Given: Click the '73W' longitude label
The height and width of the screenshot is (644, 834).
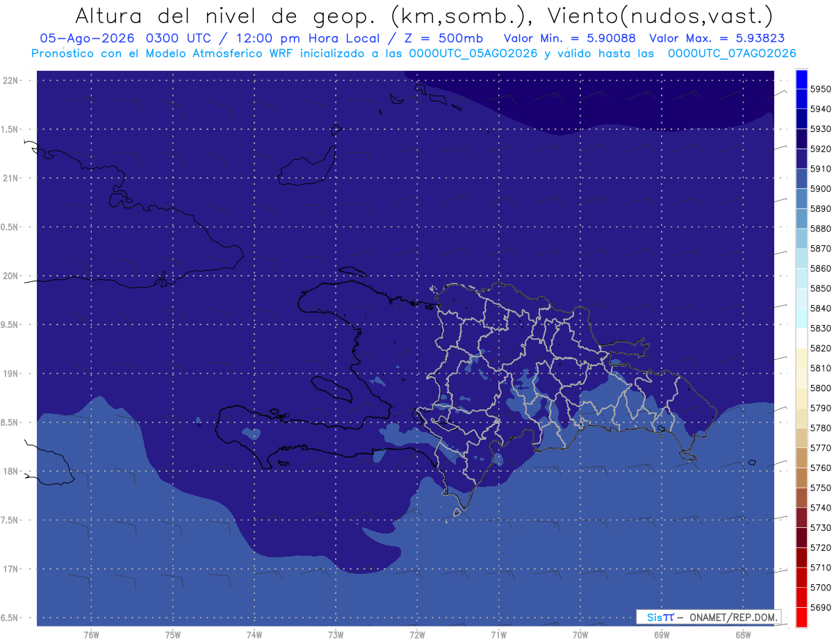Looking at the screenshot, I should (336, 634).
